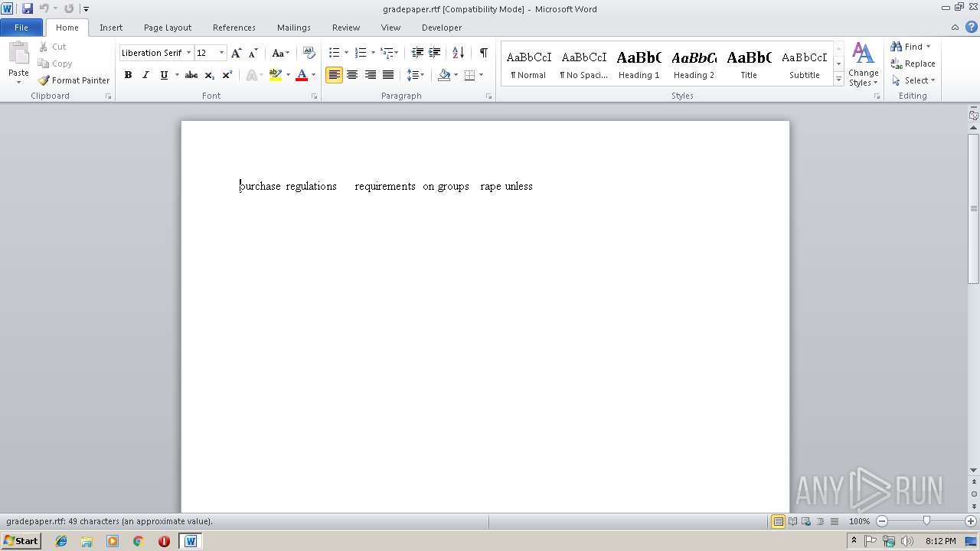Screen dimensions: 980x551
Task: Toggle Underline formatting
Action: pos(164,75)
